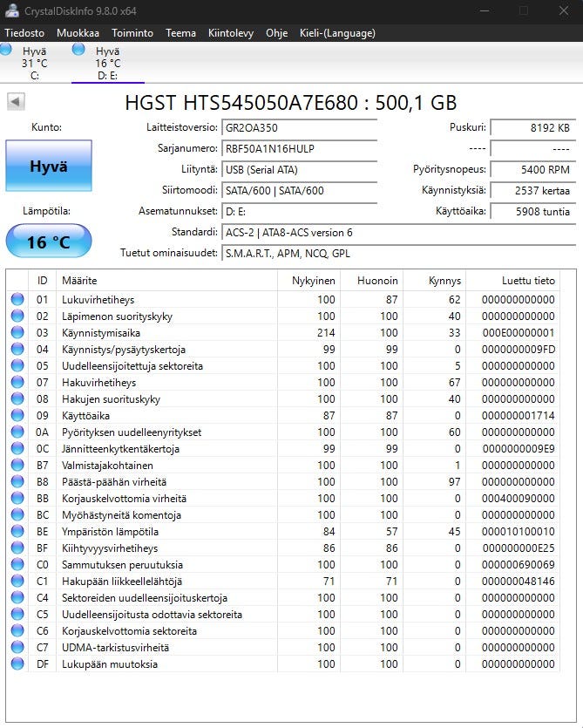Click the Nykyinen column header
The height and width of the screenshot is (728, 583).
tap(308, 281)
